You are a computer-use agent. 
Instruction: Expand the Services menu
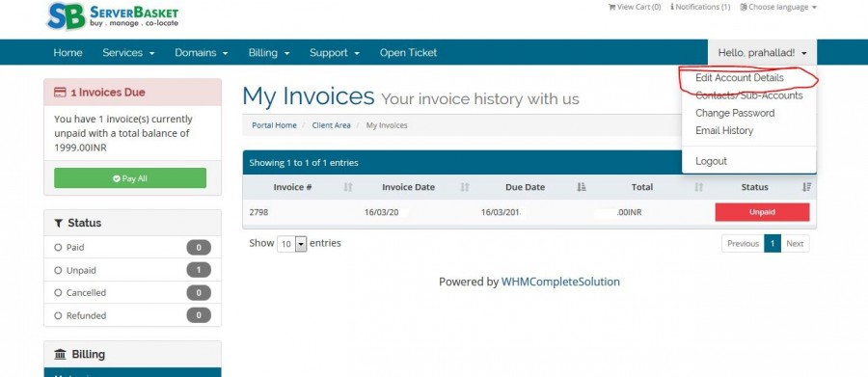coord(128,53)
